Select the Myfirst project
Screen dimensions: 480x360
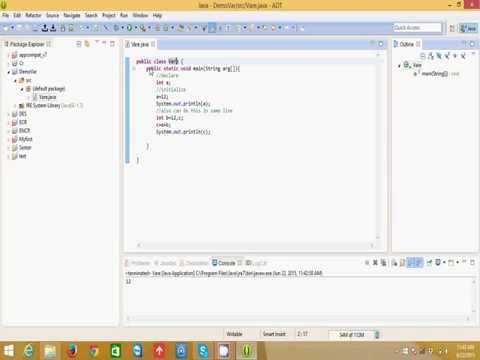(26, 139)
